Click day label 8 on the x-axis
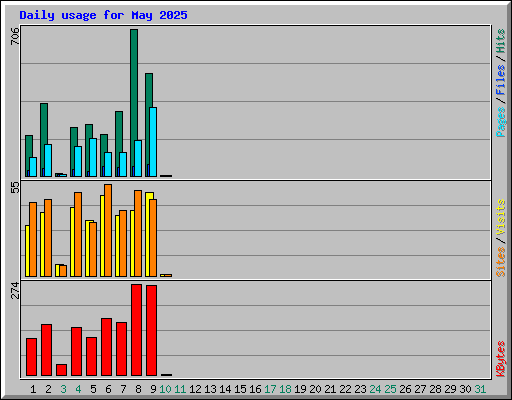The height and width of the screenshot is (400, 512). (138, 389)
